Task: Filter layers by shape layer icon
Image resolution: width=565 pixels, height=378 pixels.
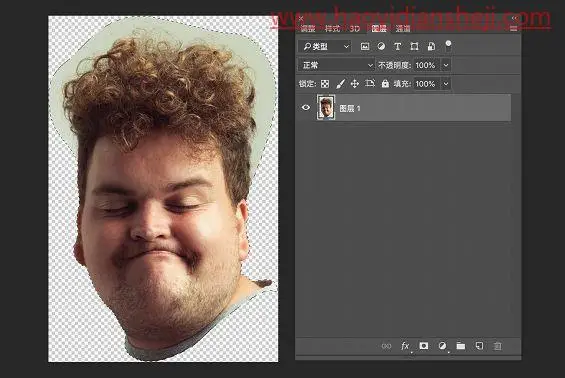Action: [414, 46]
